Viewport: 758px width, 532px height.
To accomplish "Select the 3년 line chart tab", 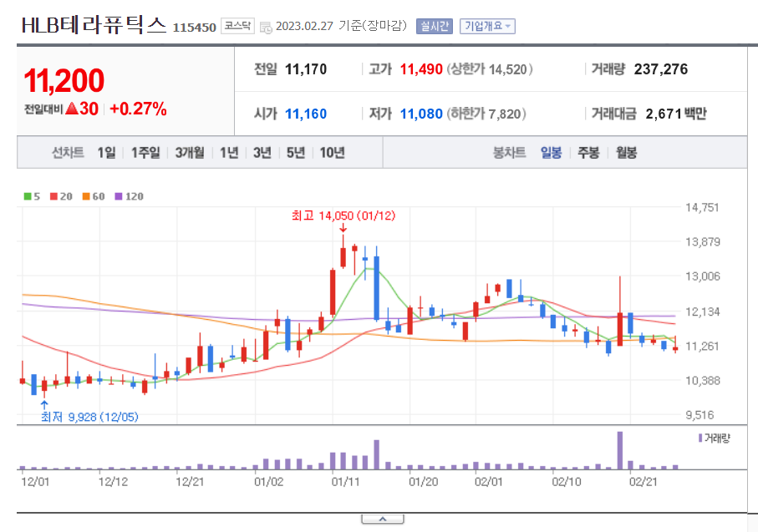I will [x=262, y=153].
